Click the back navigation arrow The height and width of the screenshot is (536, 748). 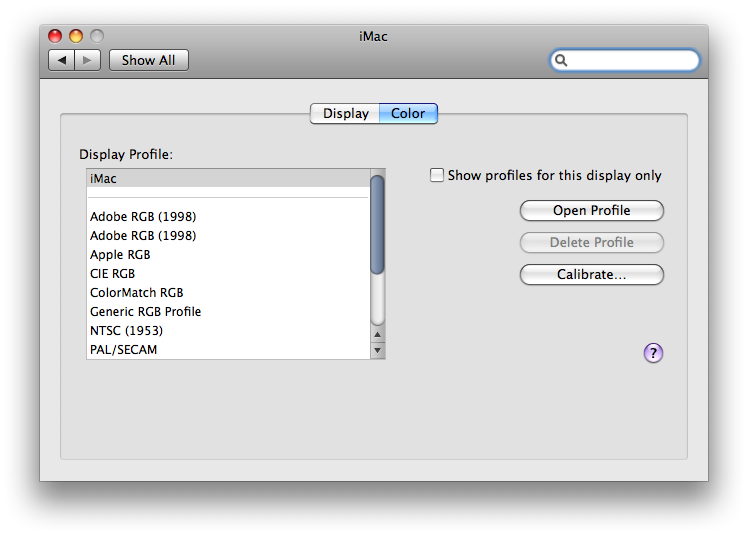(62, 60)
